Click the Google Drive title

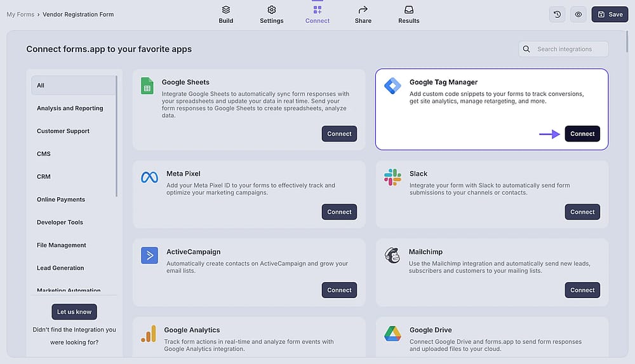[431, 330]
